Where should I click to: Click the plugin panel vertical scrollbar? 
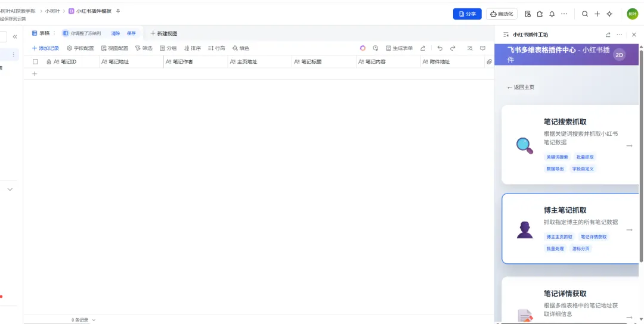641,156
